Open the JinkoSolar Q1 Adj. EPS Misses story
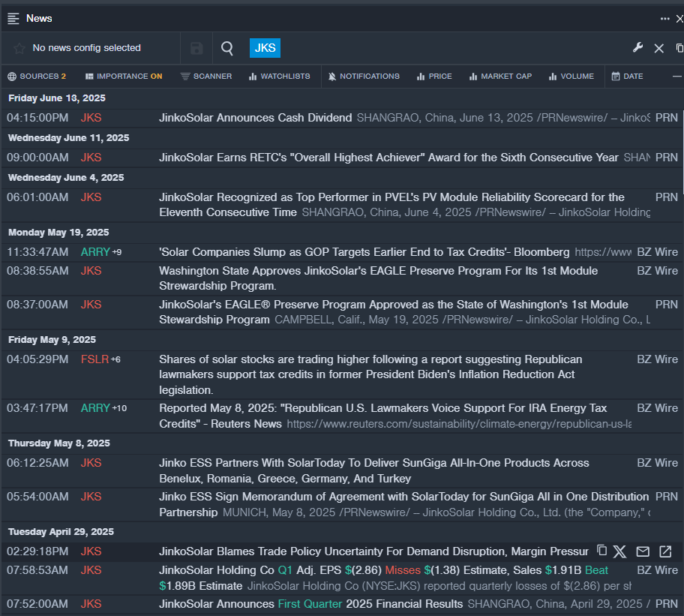Screen dimensions: 684x616 383,578
